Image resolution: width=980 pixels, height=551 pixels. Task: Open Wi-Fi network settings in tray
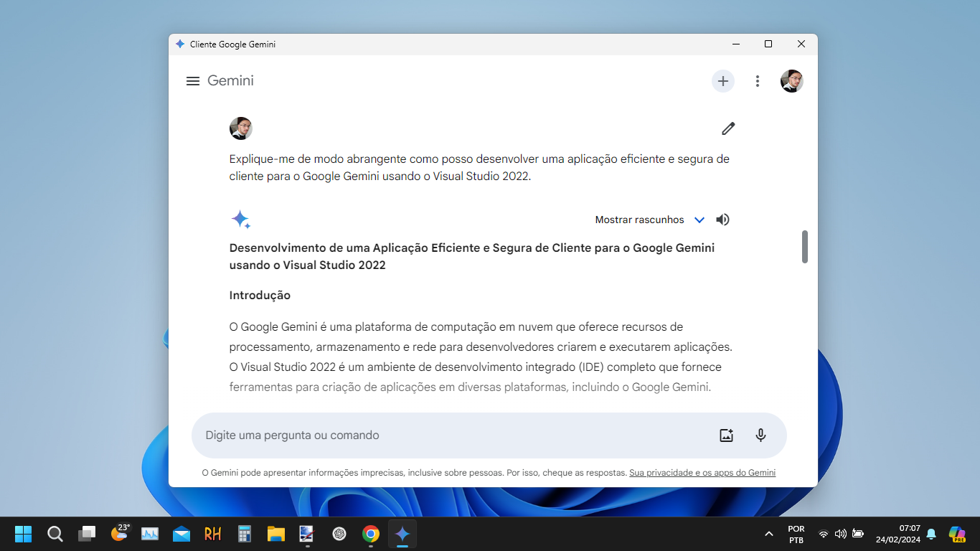point(824,534)
